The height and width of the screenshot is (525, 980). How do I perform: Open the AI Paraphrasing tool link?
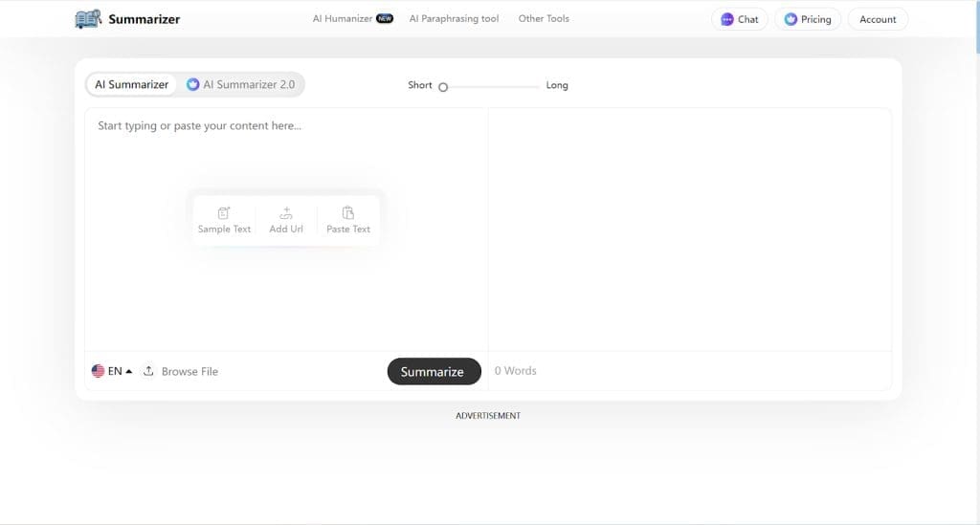pos(454,19)
